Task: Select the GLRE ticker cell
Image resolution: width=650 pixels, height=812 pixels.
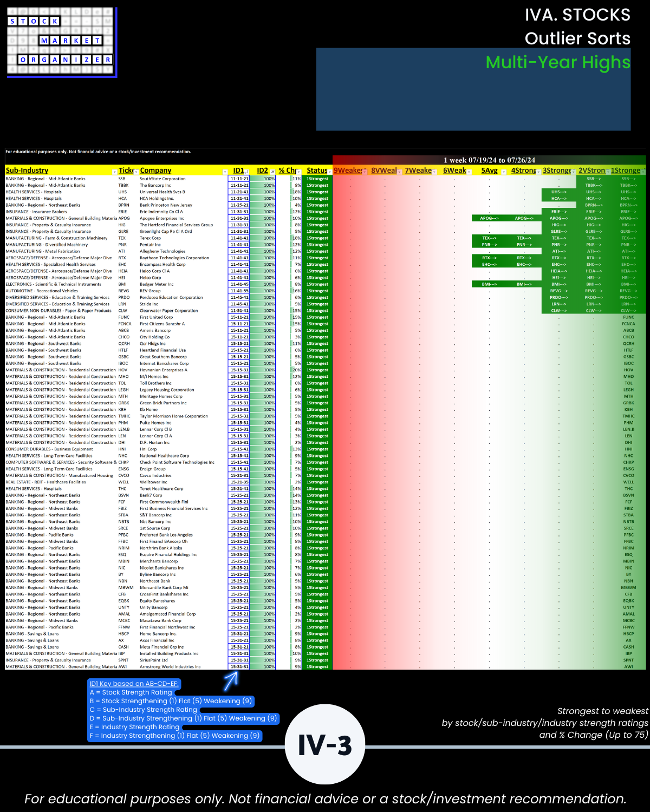Action: (x=128, y=232)
